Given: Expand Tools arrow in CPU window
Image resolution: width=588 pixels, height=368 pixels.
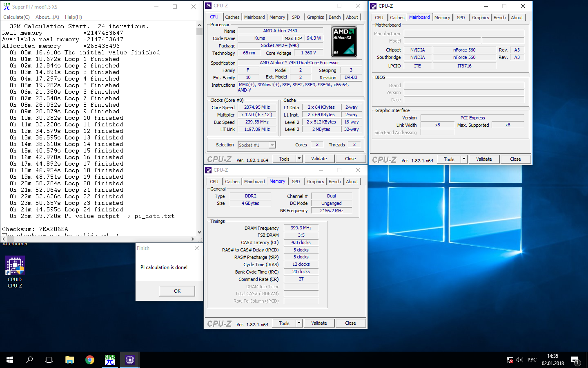Looking at the screenshot, I should pyautogui.click(x=299, y=159).
